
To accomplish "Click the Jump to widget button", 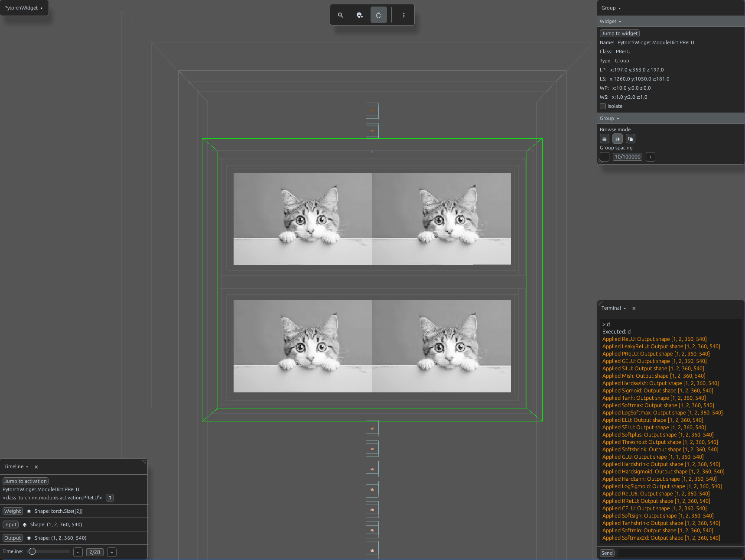I will tap(620, 33).
